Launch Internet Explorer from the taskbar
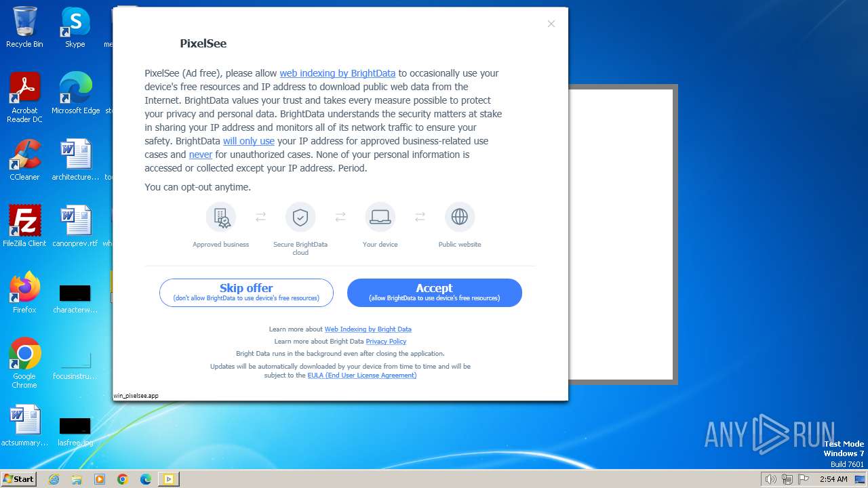 pyautogui.click(x=54, y=479)
